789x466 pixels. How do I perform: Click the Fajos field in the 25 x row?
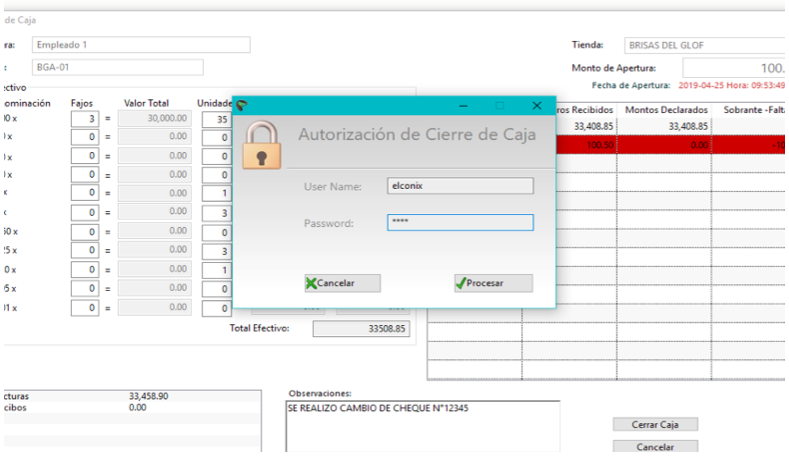click(x=85, y=250)
